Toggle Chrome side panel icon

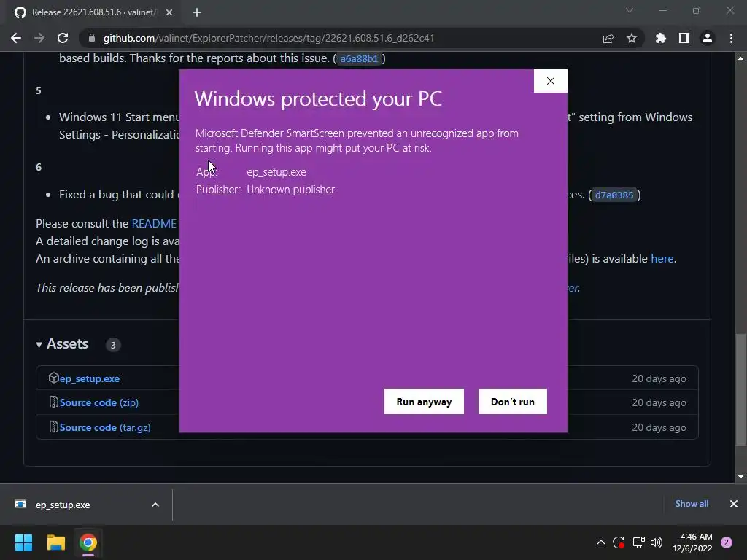[x=684, y=38]
